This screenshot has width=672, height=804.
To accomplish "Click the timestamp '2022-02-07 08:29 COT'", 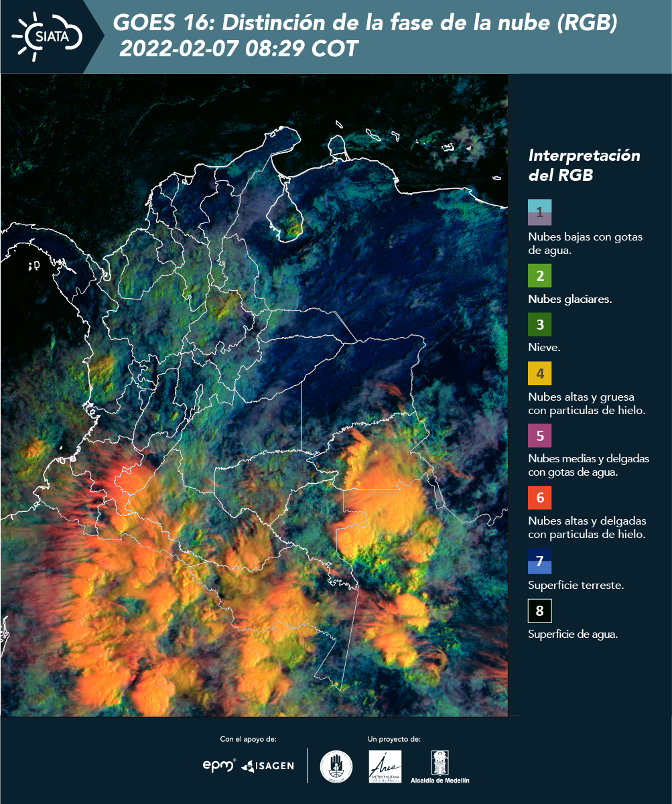I will point(239,49).
